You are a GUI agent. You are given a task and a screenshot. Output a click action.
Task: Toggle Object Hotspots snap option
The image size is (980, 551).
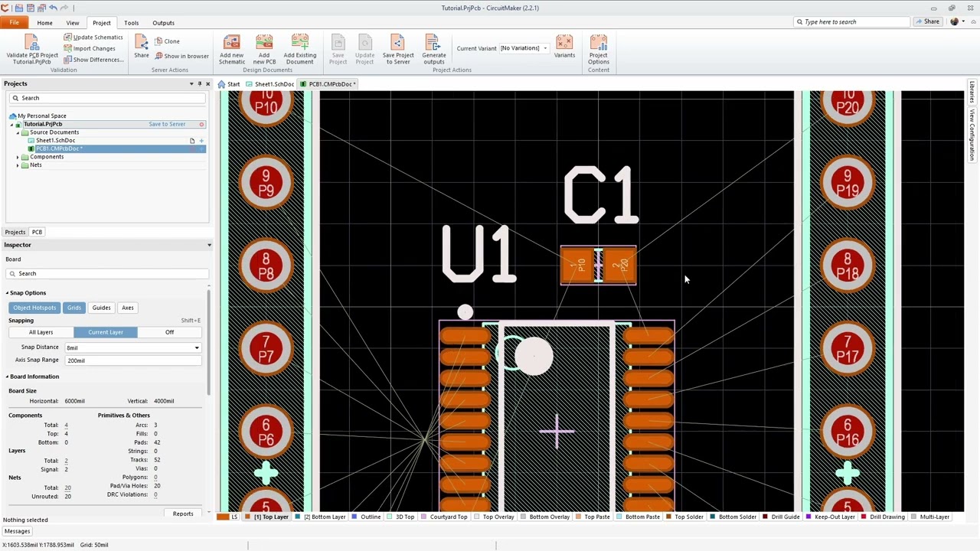pyautogui.click(x=34, y=308)
